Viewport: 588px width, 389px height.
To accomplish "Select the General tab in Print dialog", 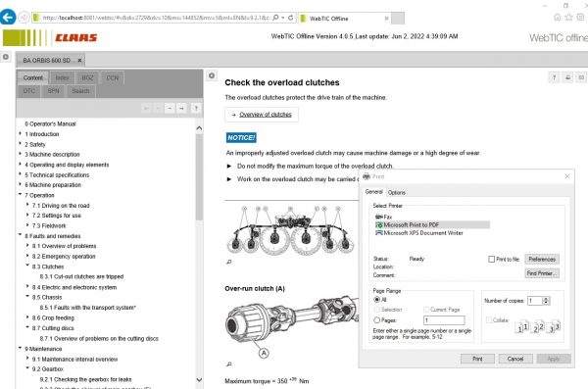I will pos(374,192).
